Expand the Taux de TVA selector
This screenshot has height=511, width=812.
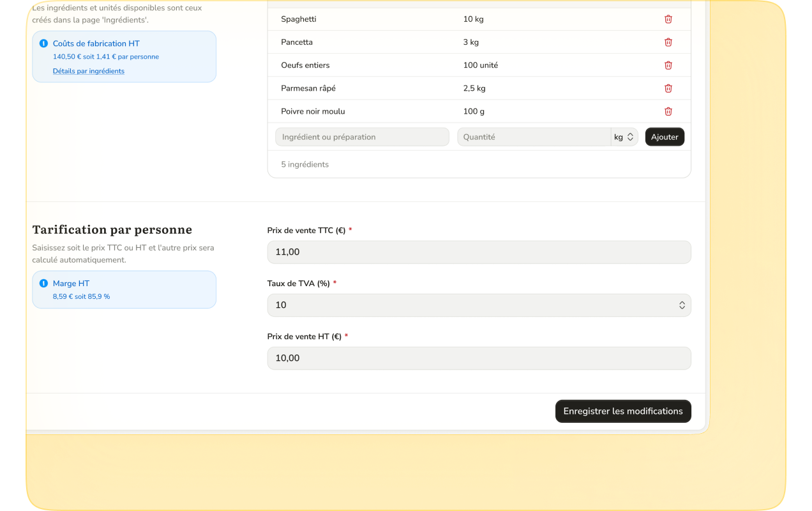click(x=479, y=305)
